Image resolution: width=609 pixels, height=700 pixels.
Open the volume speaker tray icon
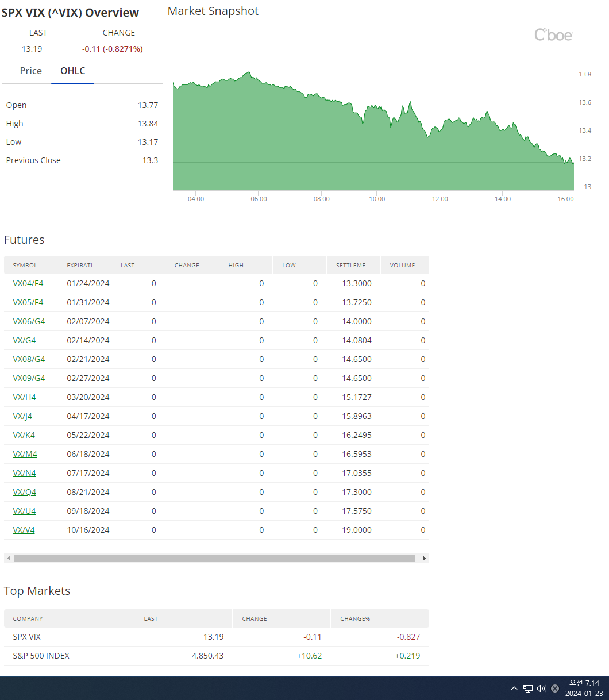(x=541, y=689)
